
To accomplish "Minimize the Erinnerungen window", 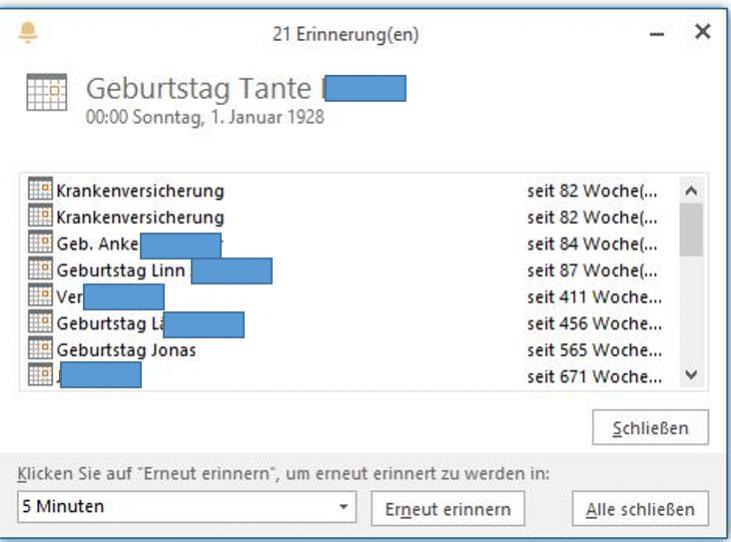I will click(x=657, y=34).
